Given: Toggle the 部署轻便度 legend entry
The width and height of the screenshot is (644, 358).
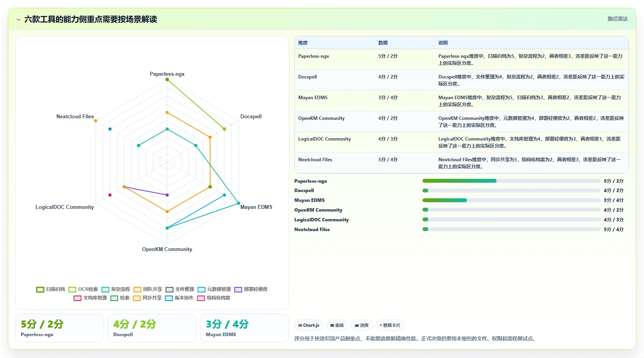Looking at the screenshot, I should point(251,289).
